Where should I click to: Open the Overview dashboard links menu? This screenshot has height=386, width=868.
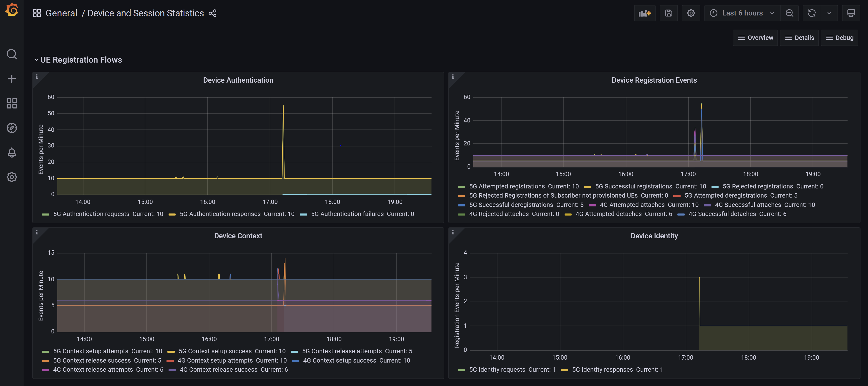pyautogui.click(x=755, y=38)
